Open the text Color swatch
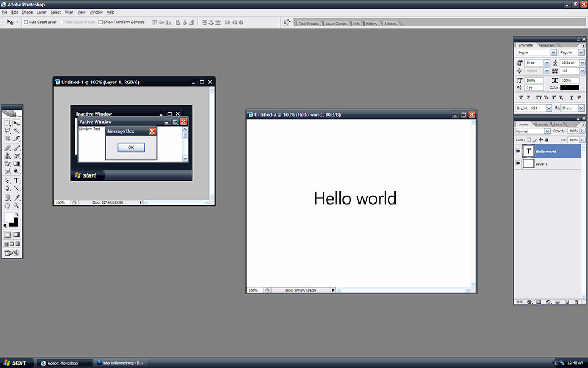This screenshot has width=588, height=368. (x=570, y=88)
